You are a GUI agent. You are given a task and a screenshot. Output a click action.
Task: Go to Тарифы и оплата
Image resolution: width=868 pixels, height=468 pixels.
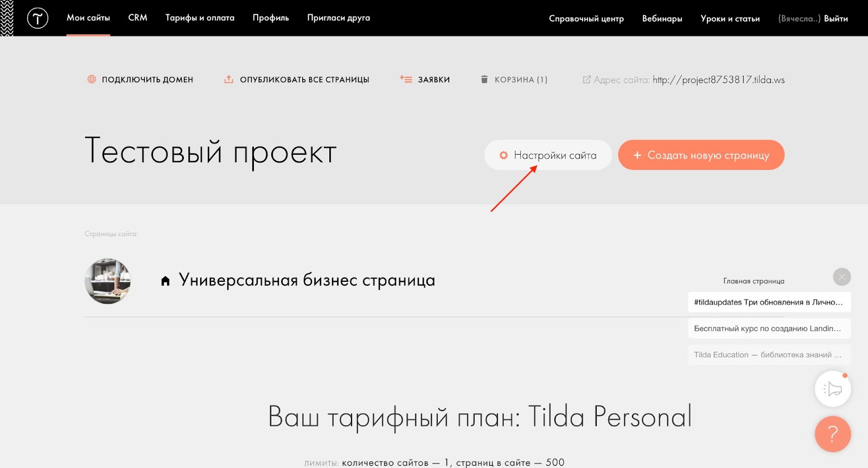tap(200, 18)
